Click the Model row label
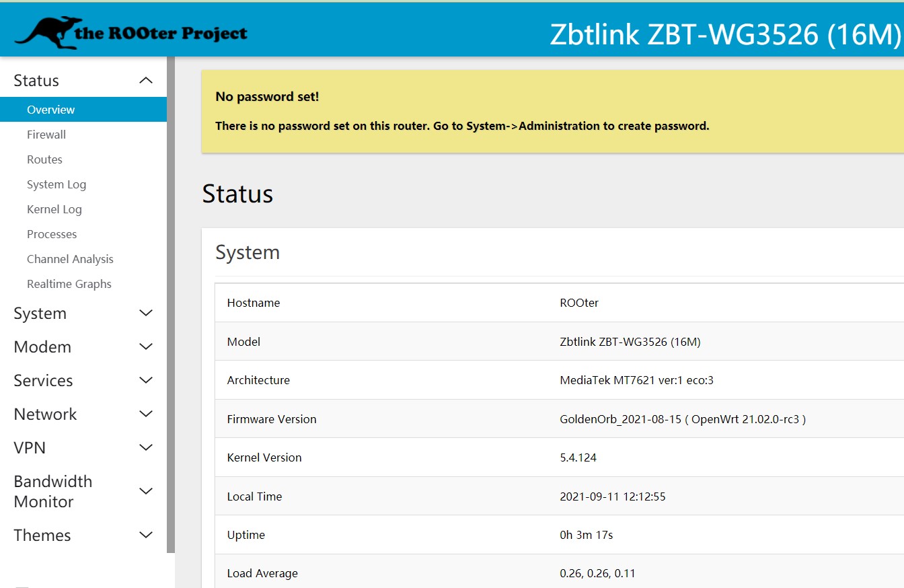Viewport: 904px width, 588px height. [x=243, y=342]
